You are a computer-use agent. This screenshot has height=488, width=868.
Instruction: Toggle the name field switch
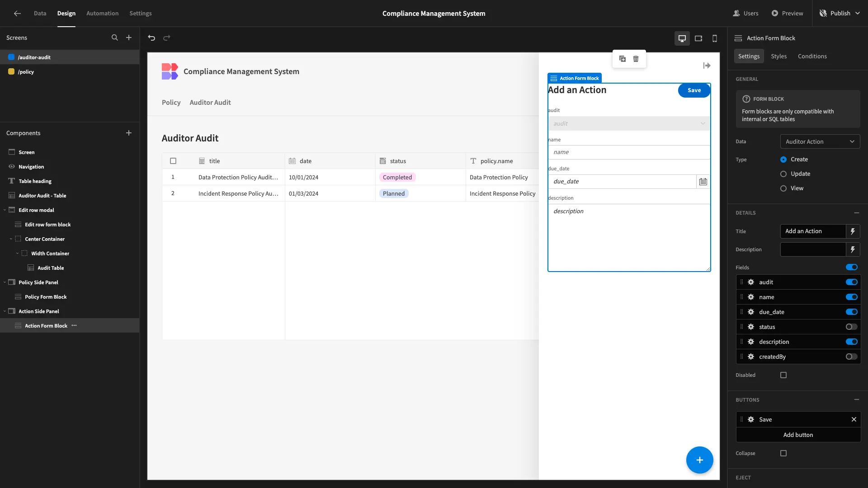coord(852,297)
